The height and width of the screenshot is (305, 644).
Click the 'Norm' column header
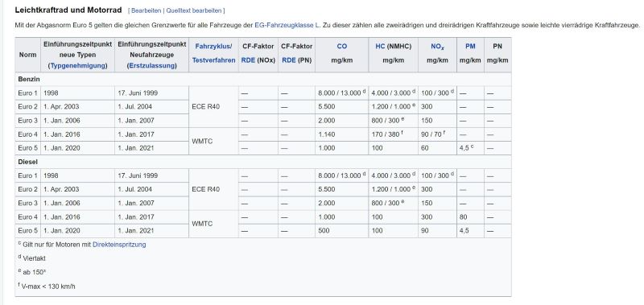click(x=27, y=55)
